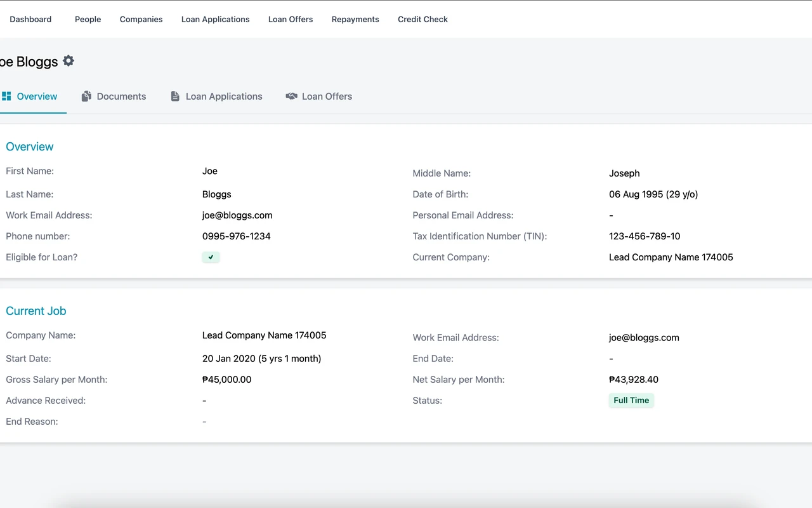Click the Eligible for Loan? label
This screenshot has height=508, width=812.
42,257
